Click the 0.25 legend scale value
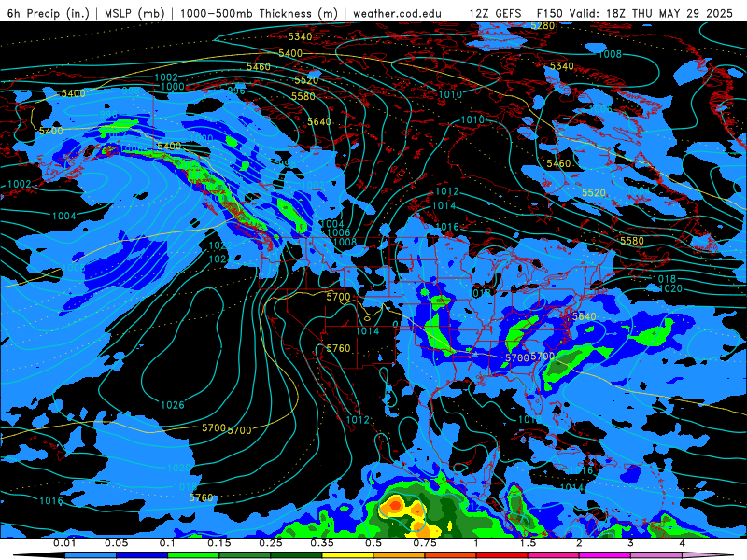The width and height of the screenshot is (747, 560). [x=271, y=543]
